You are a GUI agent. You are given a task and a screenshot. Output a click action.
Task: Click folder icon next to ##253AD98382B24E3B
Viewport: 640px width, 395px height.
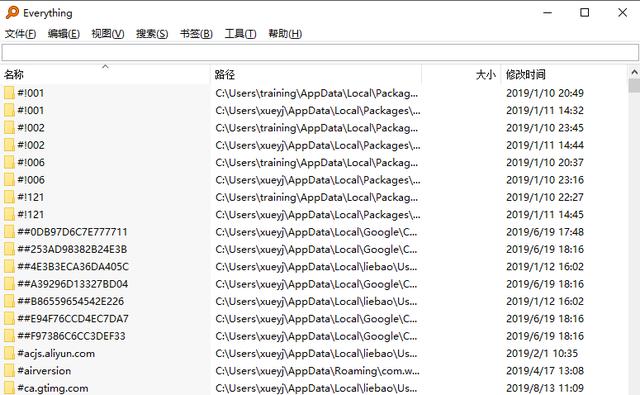9,249
